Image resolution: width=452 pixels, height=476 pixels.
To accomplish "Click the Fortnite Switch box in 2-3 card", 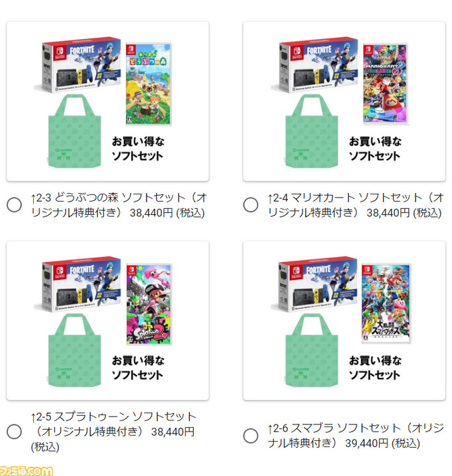I will pyautogui.click(x=77, y=65).
